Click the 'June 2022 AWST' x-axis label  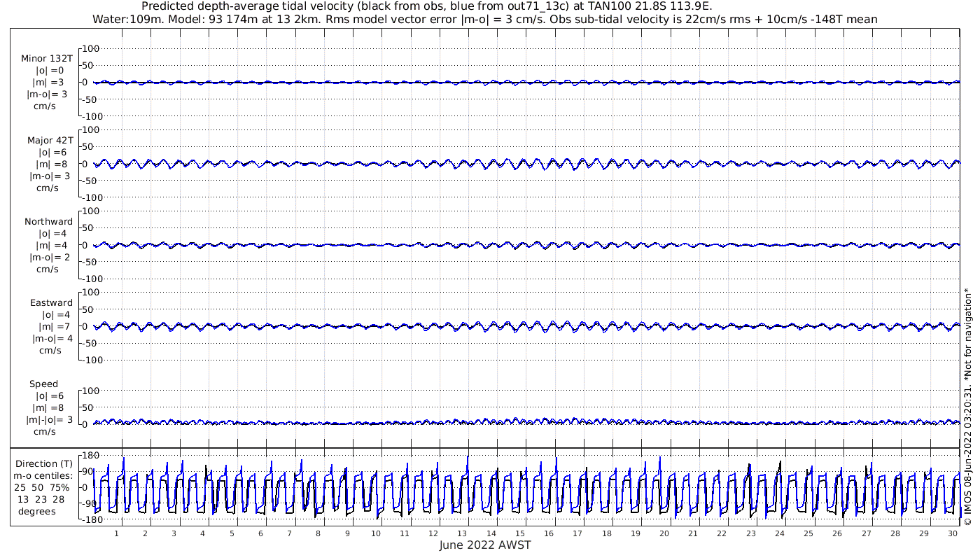pyautogui.click(x=485, y=545)
